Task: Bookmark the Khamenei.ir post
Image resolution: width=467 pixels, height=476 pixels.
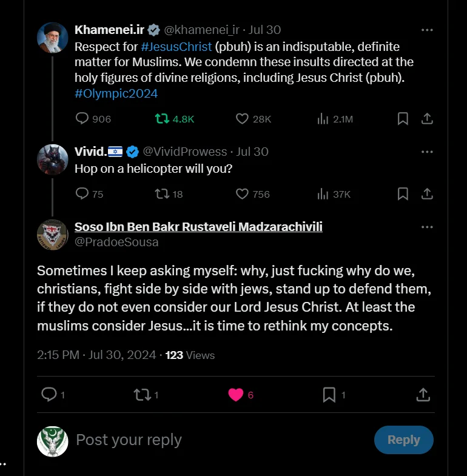Action: pos(403,119)
